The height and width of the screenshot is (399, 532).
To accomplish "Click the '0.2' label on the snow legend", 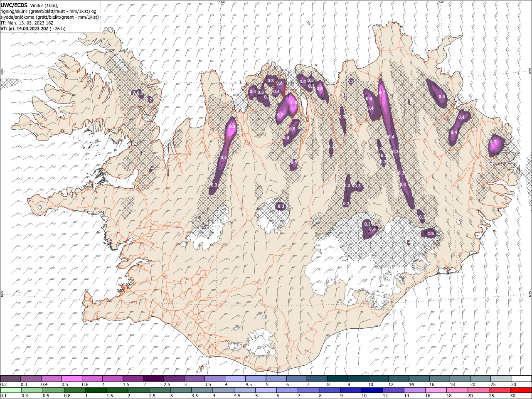I will pyautogui.click(x=3, y=385).
